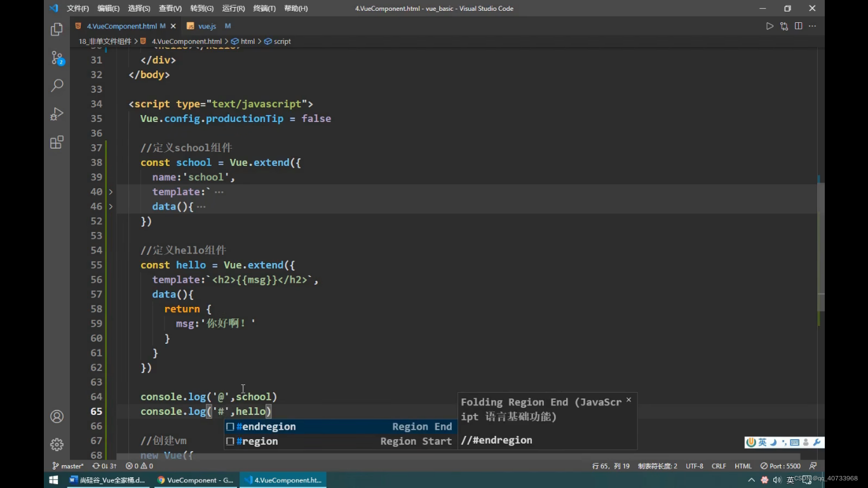Open the Manage gear in activity bar

click(x=57, y=444)
